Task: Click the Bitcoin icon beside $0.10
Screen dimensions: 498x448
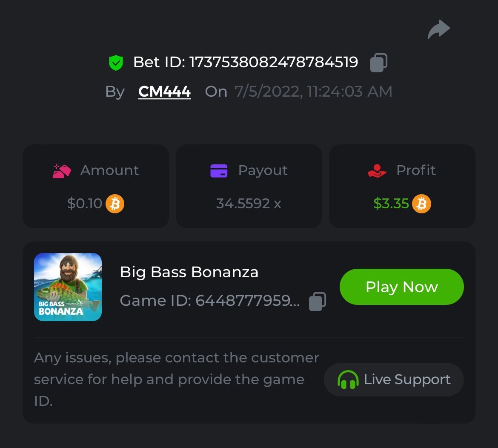Action: click(115, 204)
